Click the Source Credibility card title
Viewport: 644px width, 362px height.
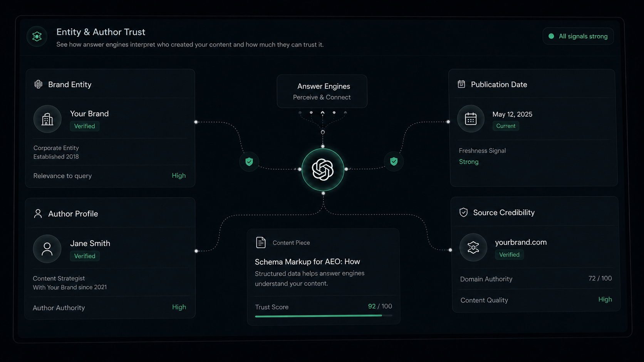[x=504, y=212]
